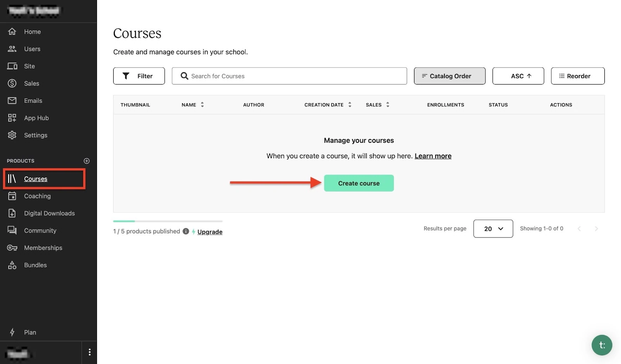Open the Sales dollar icon
The image size is (621, 364).
pos(12,83)
